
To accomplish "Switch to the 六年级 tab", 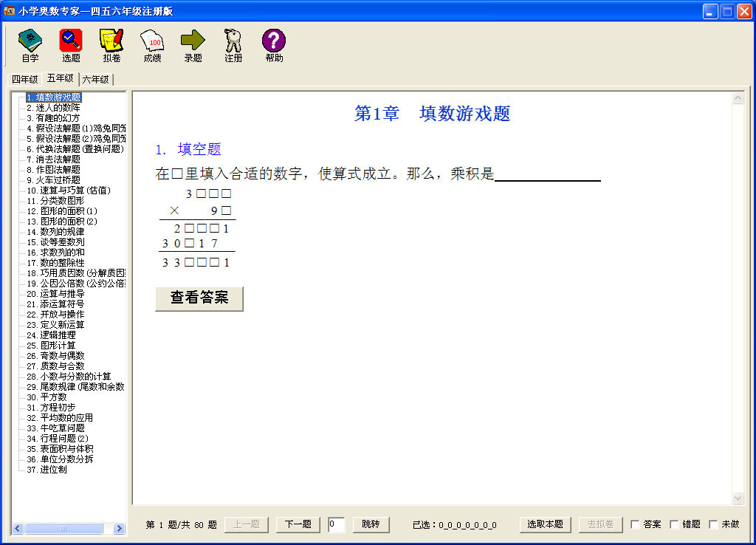I will (x=95, y=79).
